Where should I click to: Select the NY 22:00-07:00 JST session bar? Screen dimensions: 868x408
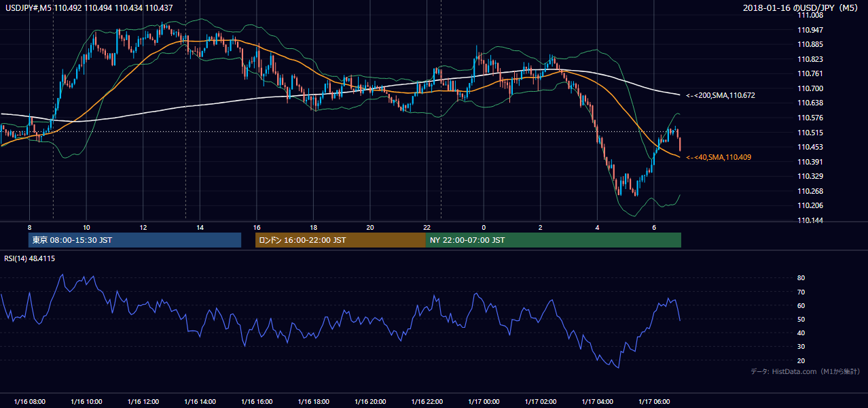554,240
